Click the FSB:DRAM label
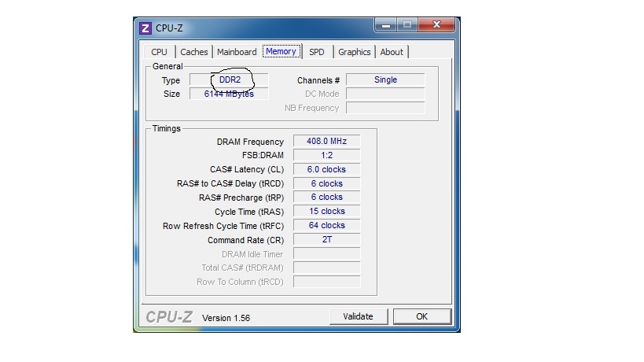The image size is (644, 362). (263, 155)
